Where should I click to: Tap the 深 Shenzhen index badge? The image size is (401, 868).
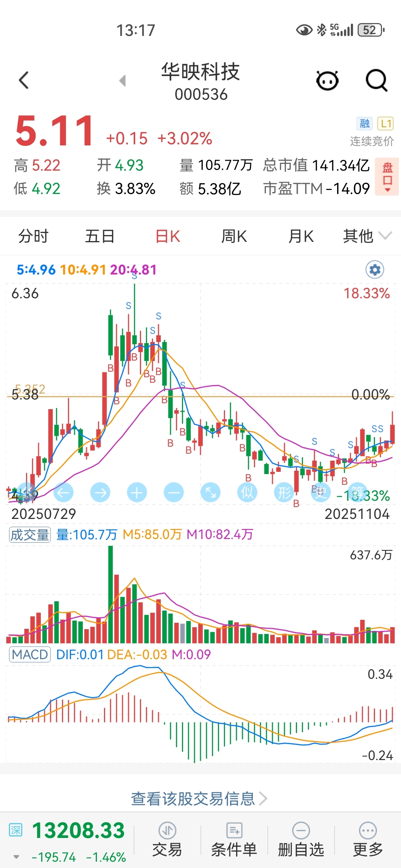(16, 830)
